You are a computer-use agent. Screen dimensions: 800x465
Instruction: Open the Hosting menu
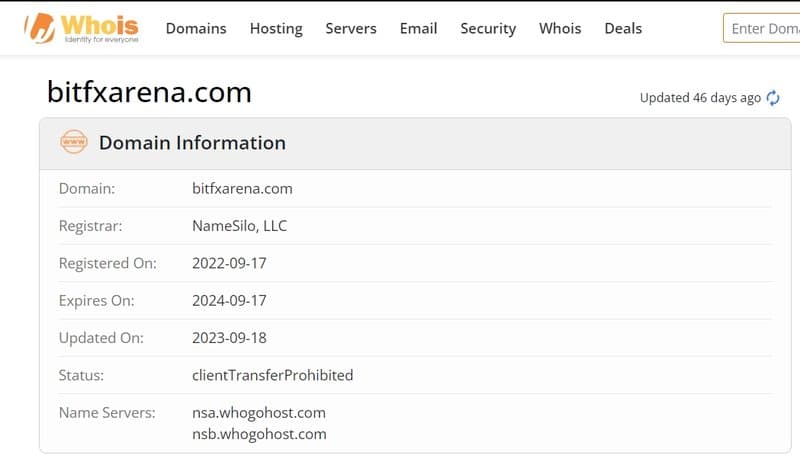tap(276, 29)
